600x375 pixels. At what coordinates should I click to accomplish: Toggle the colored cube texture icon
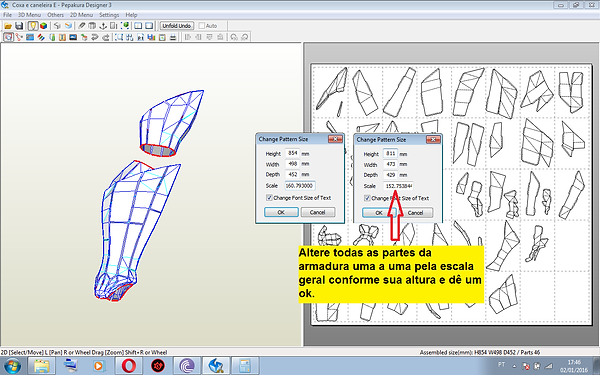point(44,26)
